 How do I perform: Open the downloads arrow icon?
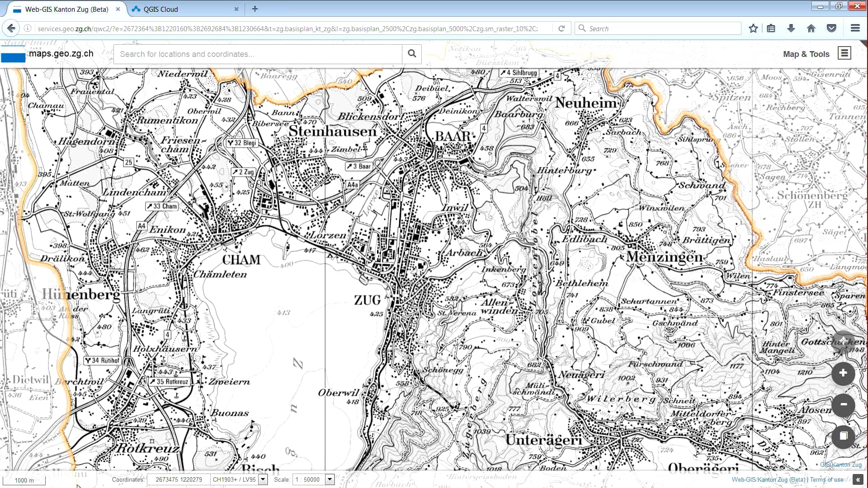[791, 28]
